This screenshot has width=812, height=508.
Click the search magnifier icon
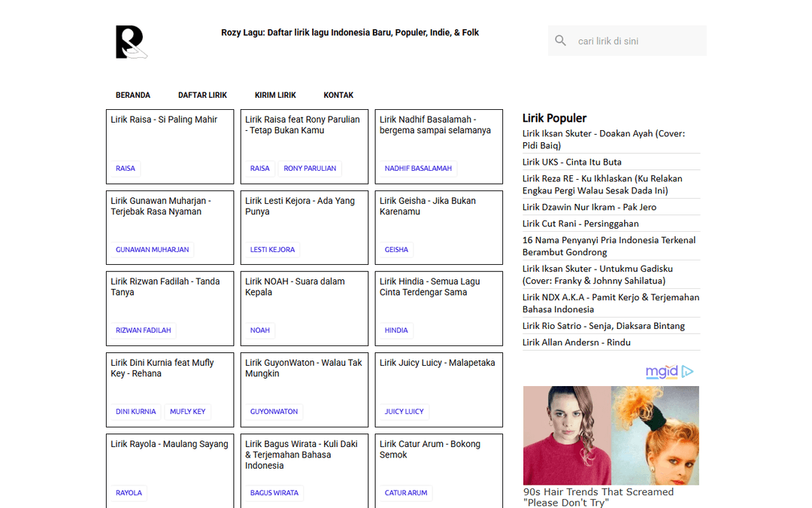(560, 41)
